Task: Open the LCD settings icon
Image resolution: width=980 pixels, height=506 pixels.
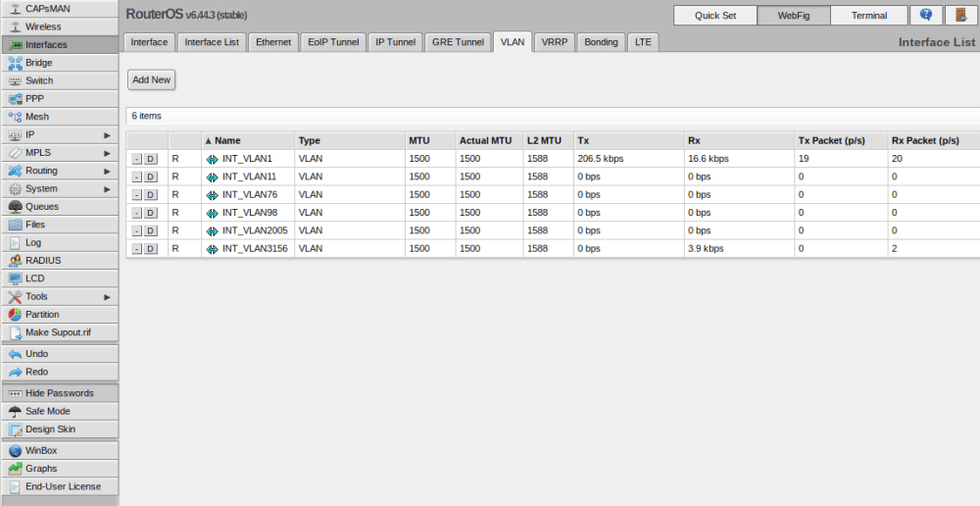Action: click(x=16, y=278)
